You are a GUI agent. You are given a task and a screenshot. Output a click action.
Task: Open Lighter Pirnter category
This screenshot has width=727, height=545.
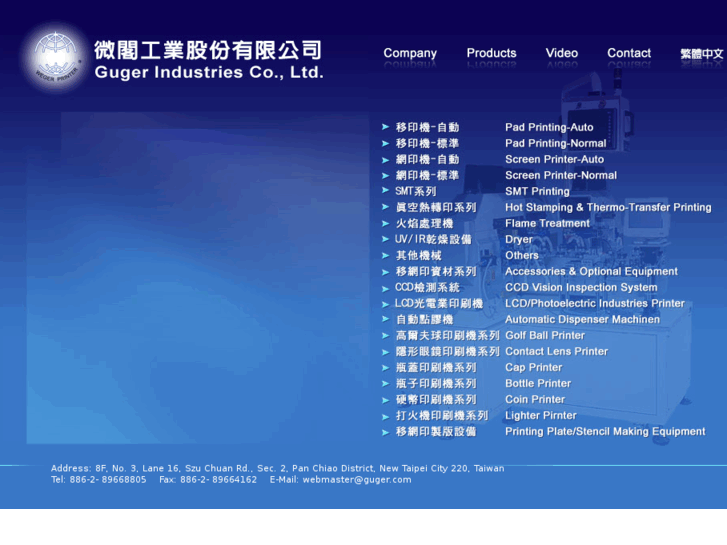click(541, 415)
